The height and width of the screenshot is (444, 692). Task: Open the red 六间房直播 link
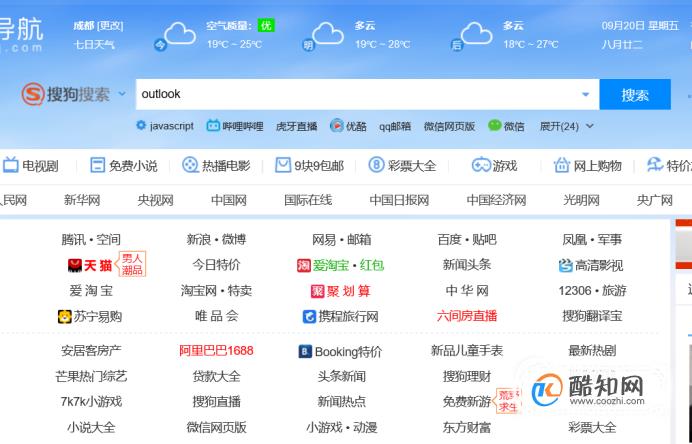[467, 316]
